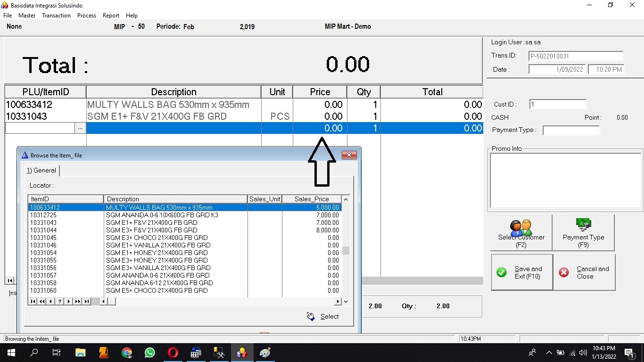This screenshot has width=644, height=362.
Task: Click the Payment Type (F9) icon button
Action: [583, 233]
